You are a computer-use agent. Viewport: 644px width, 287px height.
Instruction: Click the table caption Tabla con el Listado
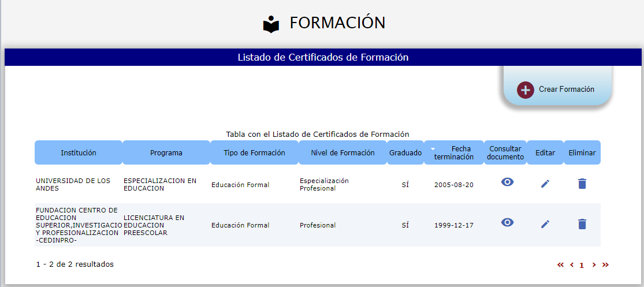318,135
